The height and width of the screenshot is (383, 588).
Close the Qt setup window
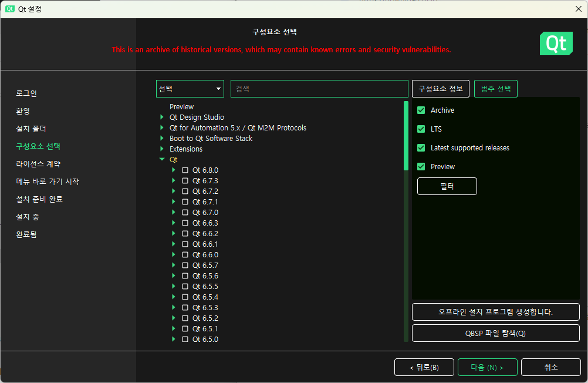pyautogui.click(x=578, y=9)
